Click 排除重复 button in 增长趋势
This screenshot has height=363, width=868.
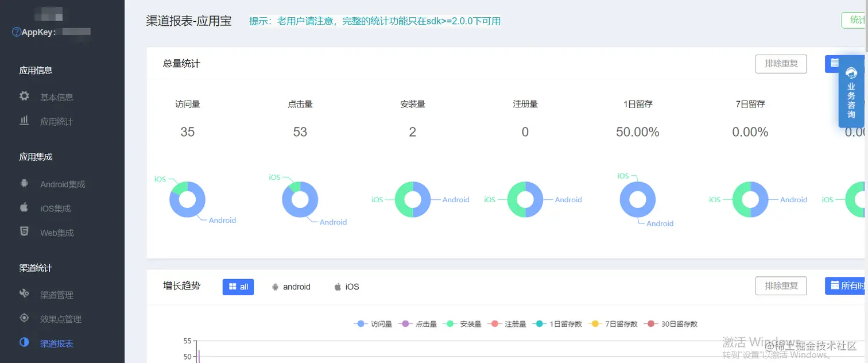point(781,285)
